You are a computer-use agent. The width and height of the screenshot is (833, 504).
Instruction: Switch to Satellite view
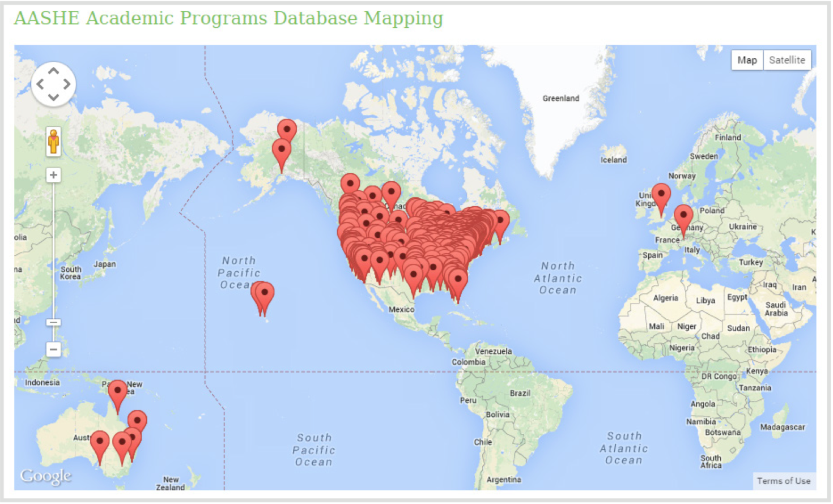click(787, 60)
